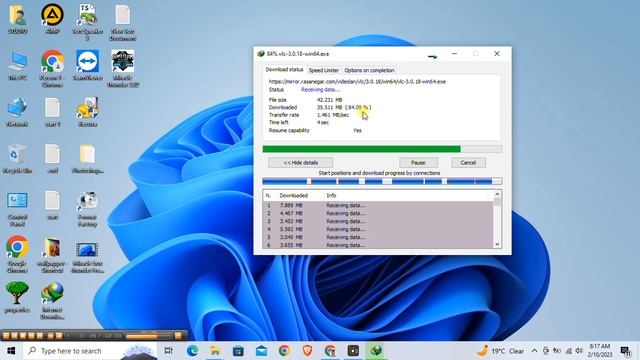The width and height of the screenshot is (640, 360).
Task: Click the Resume capability value Yes
Action: coord(357,131)
